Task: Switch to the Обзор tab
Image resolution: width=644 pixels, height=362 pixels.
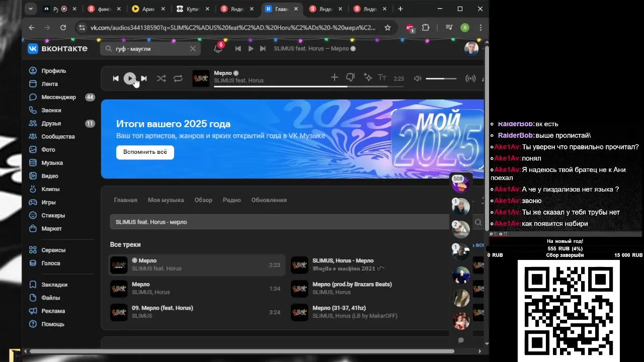Action: click(203, 200)
